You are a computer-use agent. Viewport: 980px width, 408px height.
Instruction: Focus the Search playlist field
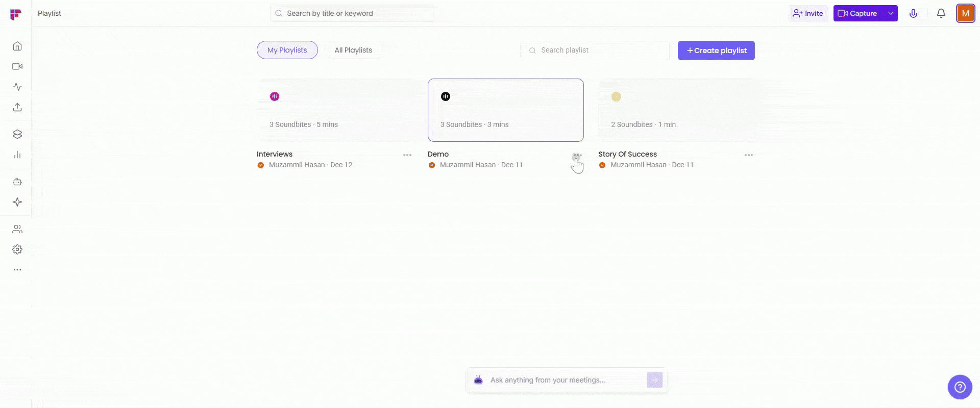tap(595, 50)
